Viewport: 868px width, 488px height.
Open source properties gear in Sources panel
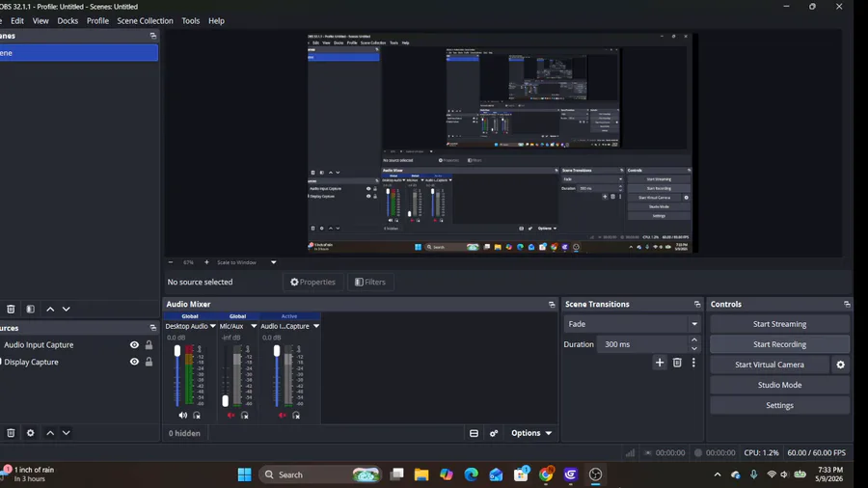31,433
